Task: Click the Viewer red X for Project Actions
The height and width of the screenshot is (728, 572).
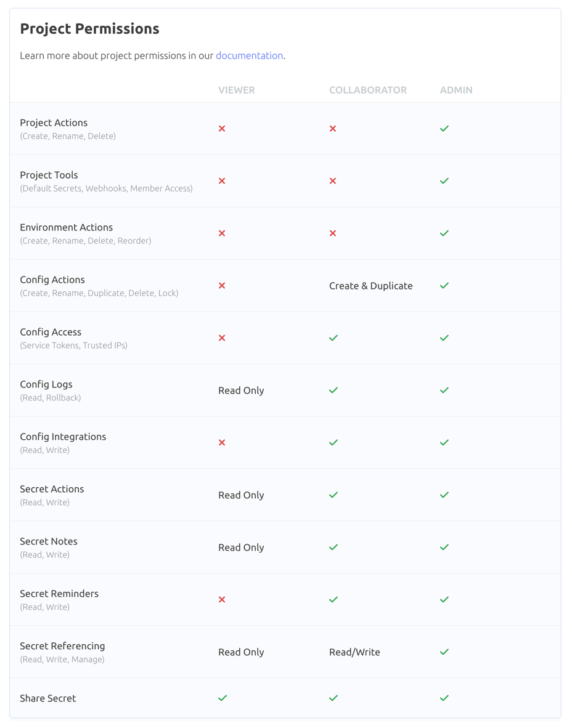Action: coord(222,129)
